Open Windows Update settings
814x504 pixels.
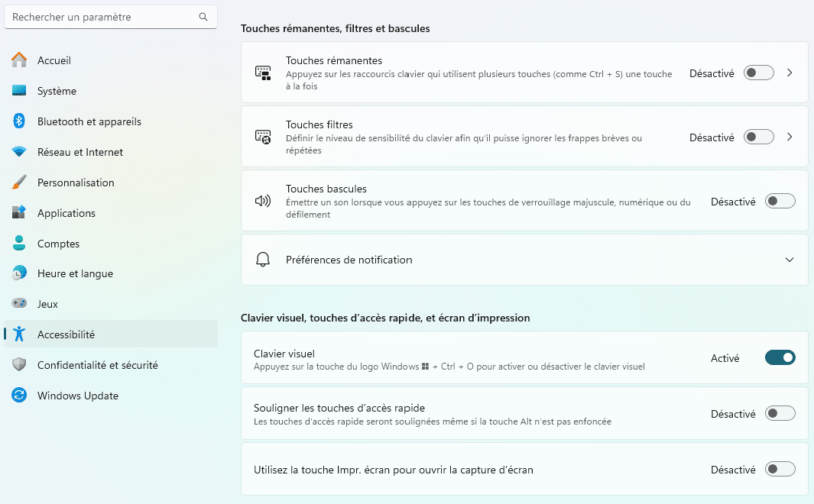point(77,396)
